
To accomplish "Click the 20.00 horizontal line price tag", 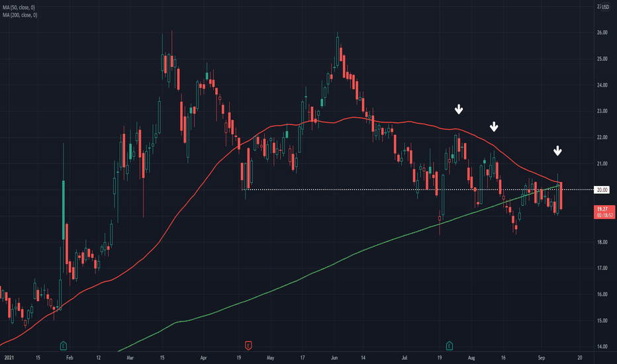I will pos(602,190).
